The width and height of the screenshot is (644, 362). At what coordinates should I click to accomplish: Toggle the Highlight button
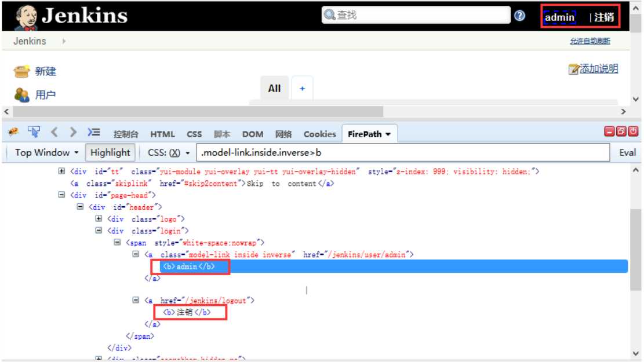coord(110,153)
